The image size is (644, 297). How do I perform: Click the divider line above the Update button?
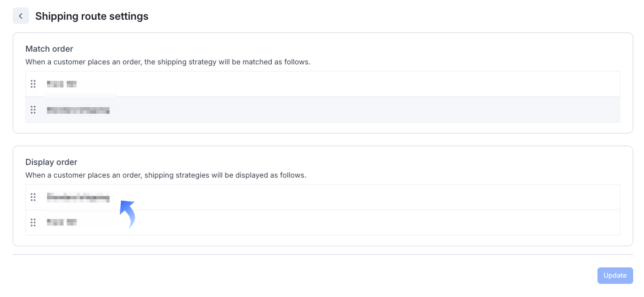(322, 255)
